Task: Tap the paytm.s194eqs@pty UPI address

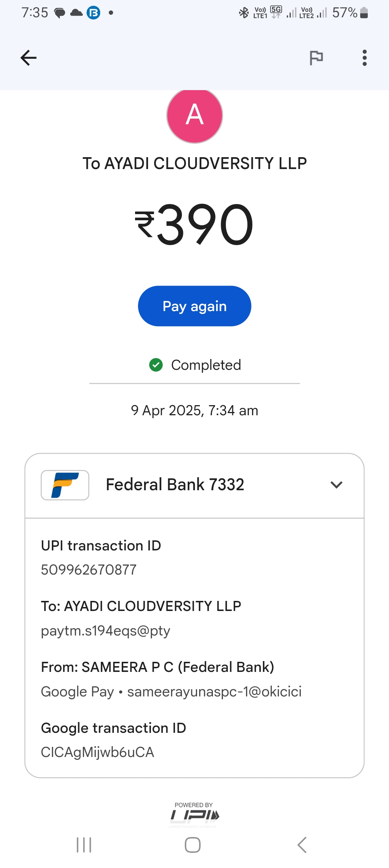Action: 106,631
